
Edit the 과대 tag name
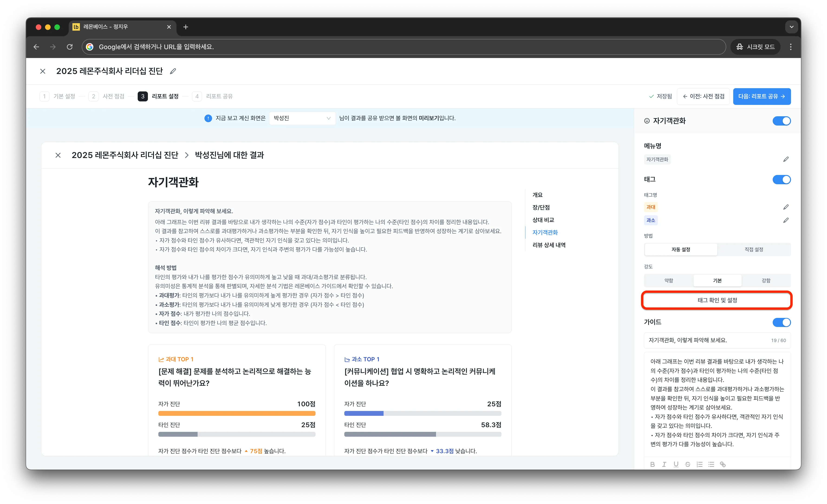pos(786,207)
